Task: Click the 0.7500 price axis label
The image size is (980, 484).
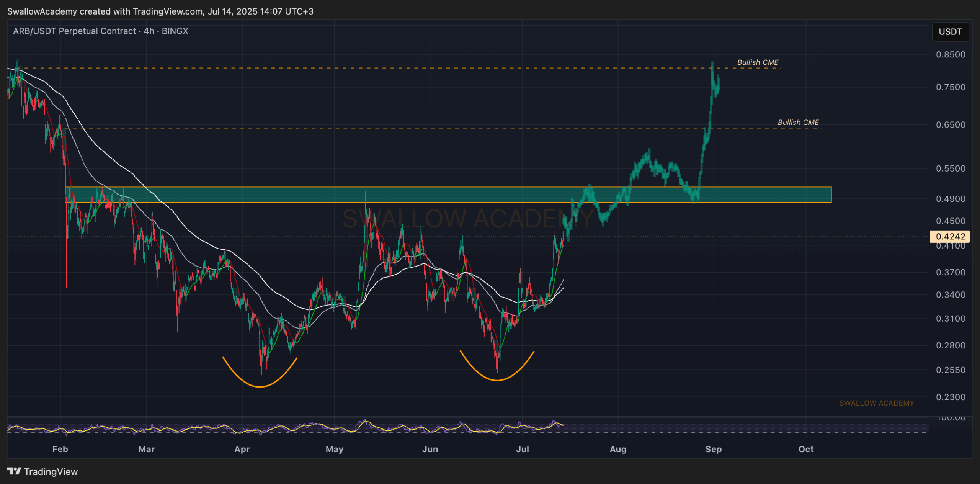Action: click(951, 87)
